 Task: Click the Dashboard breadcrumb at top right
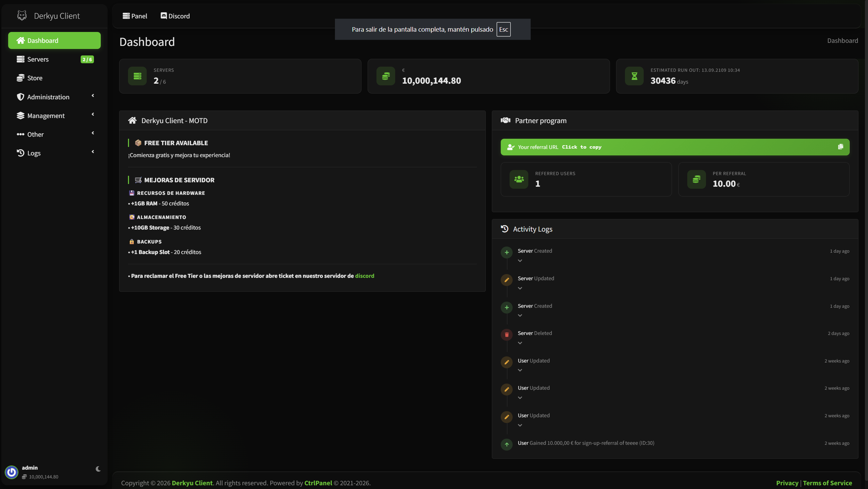coord(842,40)
